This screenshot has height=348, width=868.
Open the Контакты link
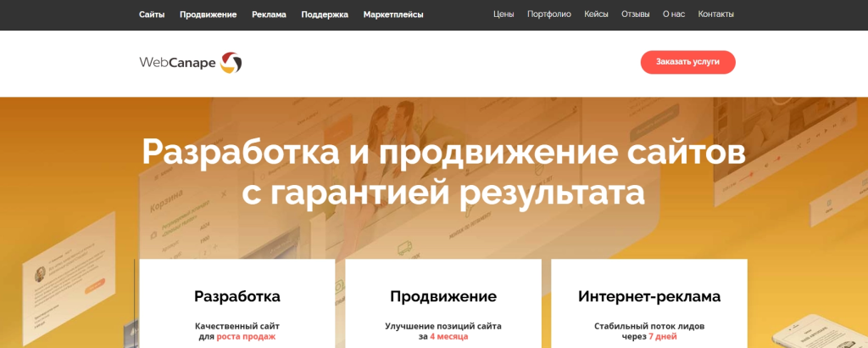click(x=715, y=14)
